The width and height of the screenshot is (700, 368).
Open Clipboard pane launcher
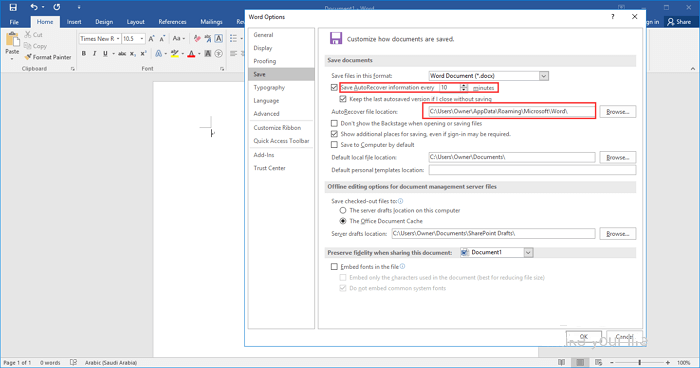(x=73, y=69)
